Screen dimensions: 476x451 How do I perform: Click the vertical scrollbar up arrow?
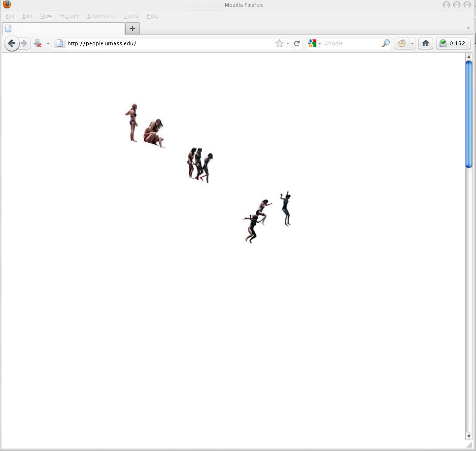(469, 57)
